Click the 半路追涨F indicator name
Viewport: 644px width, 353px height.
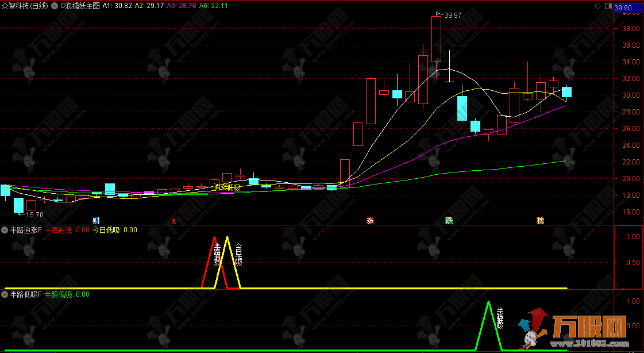(x=25, y=230)
